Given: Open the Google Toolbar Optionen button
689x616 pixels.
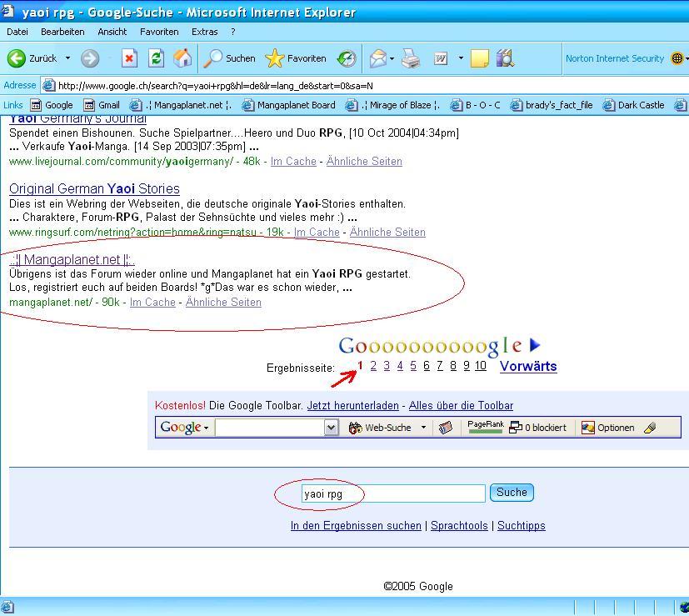Looking at the screenshot, I should (607, 428).
